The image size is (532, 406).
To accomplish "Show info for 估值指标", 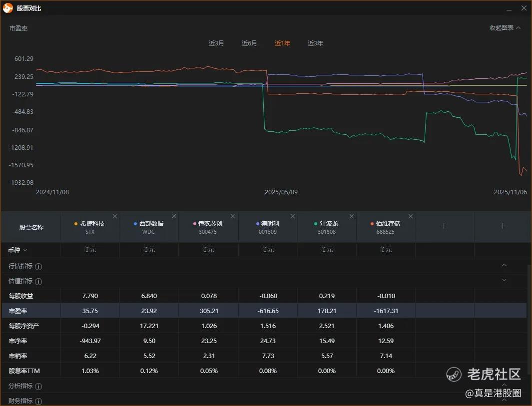I will pyautogui.click(x=38, y=282).
